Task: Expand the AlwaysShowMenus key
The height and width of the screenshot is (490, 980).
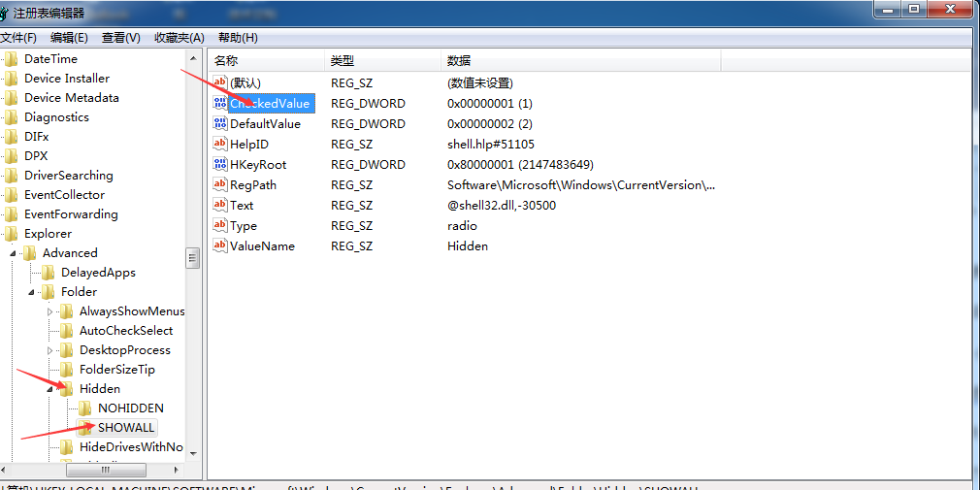Action: pyautogui.click(x=50, y=311)
